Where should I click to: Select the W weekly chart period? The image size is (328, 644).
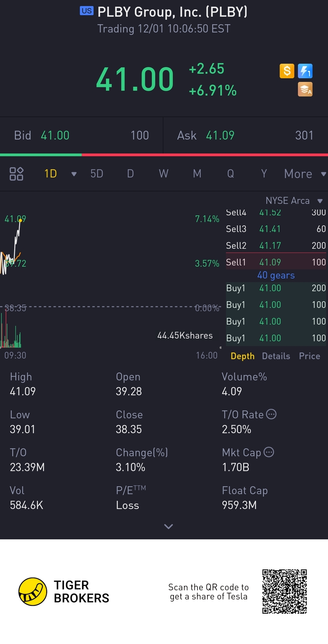[163, 174]
